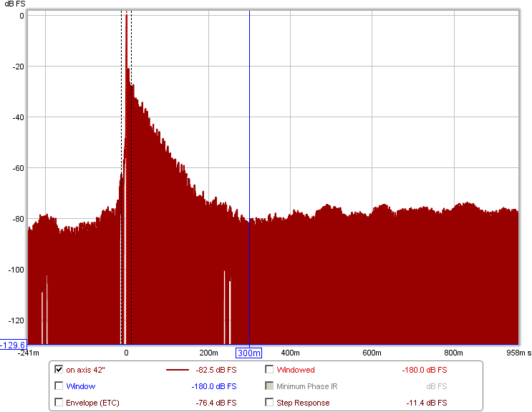Click the dB FS axis title
Viewport: 532px width, 412px height.
pos(14,4)
